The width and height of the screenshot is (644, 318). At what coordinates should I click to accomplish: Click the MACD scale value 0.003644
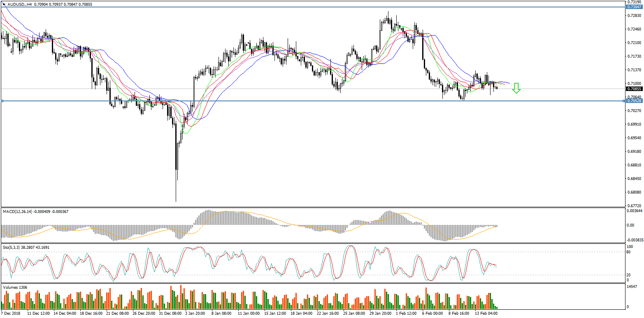(x=634, y=211)
